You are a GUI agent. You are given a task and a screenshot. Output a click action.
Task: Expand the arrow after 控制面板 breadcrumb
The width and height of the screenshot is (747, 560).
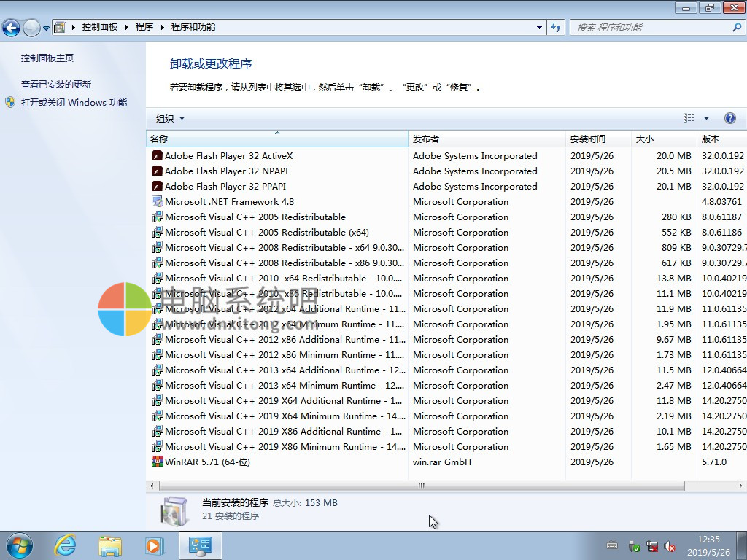127,27
